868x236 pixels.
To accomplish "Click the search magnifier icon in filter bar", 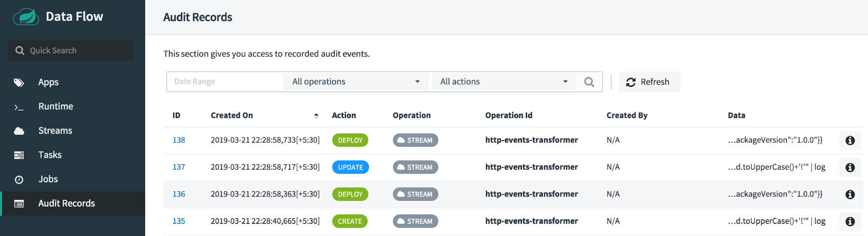I will coord(589,82).
